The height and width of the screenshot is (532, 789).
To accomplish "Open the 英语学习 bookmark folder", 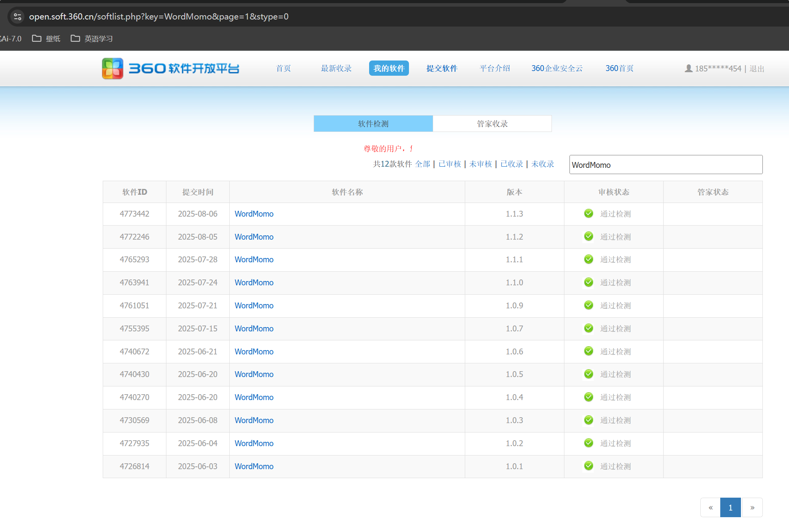I will (x=92, y=39).
